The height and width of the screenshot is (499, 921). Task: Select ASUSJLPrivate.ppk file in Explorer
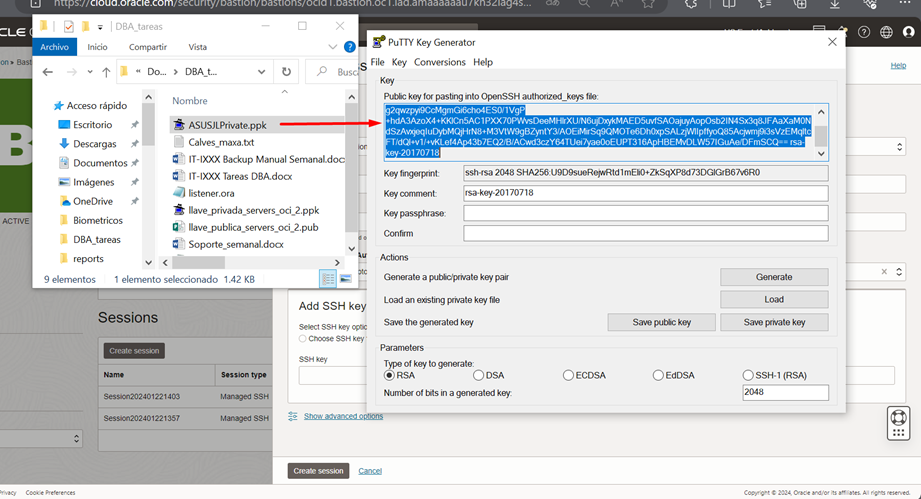[x=227, y=125]
